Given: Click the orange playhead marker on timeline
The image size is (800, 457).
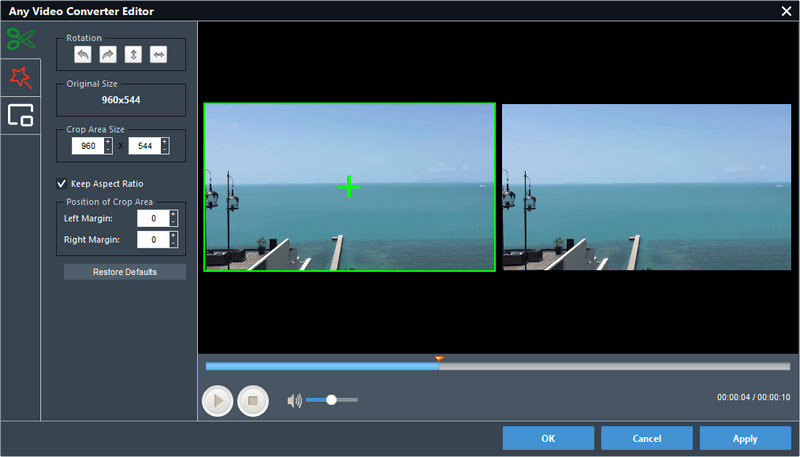Looking at the screenshot, I should [x=439, y=358].
